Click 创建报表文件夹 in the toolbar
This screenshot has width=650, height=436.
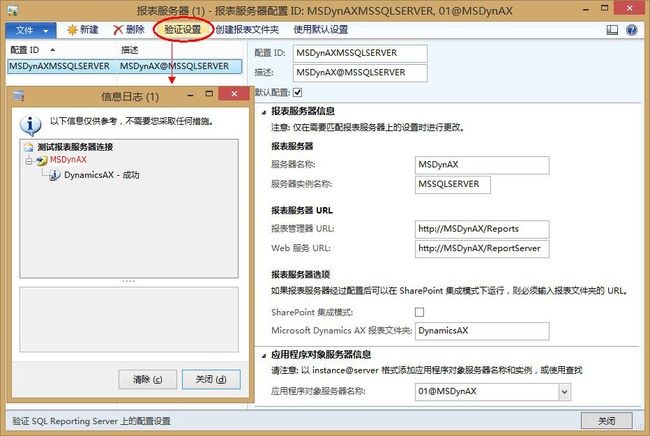click(x=247, y=29)
